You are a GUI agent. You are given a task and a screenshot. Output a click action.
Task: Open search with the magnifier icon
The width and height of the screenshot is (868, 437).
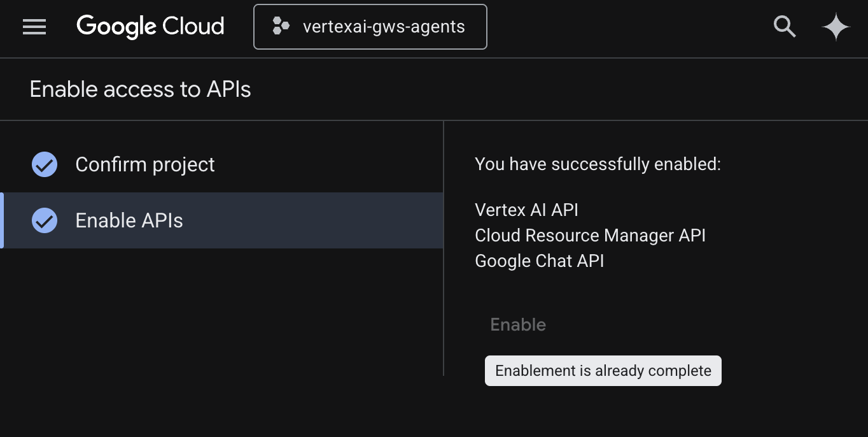[x=784, y=27]
